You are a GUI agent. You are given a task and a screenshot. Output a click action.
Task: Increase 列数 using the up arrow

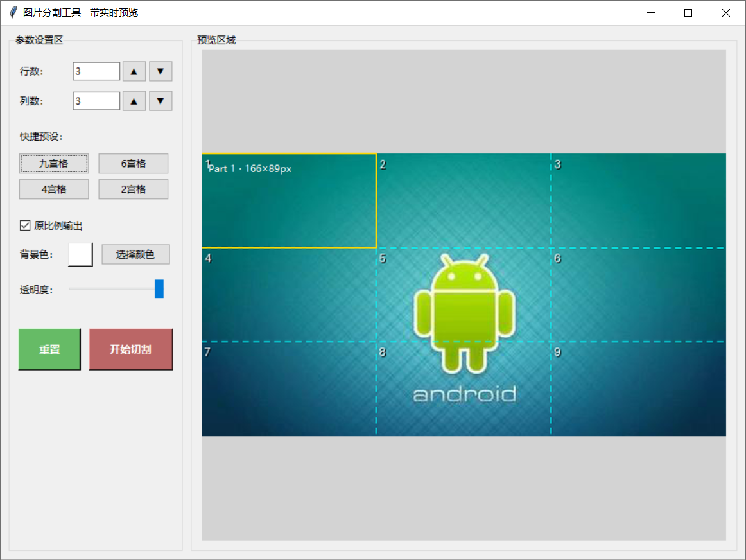click(x=134, y=100)
